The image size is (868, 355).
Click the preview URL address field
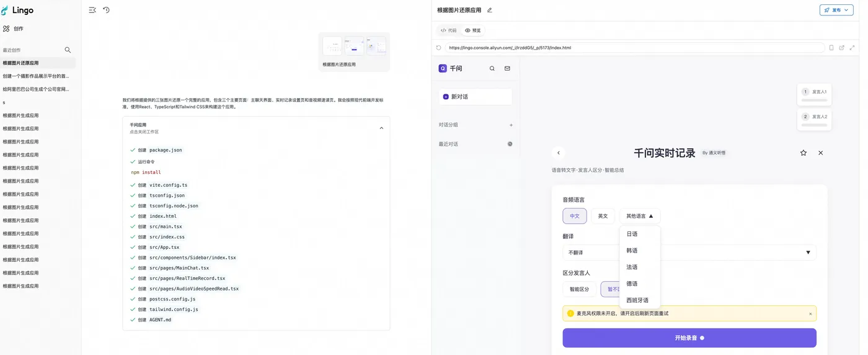click(635, 47)
